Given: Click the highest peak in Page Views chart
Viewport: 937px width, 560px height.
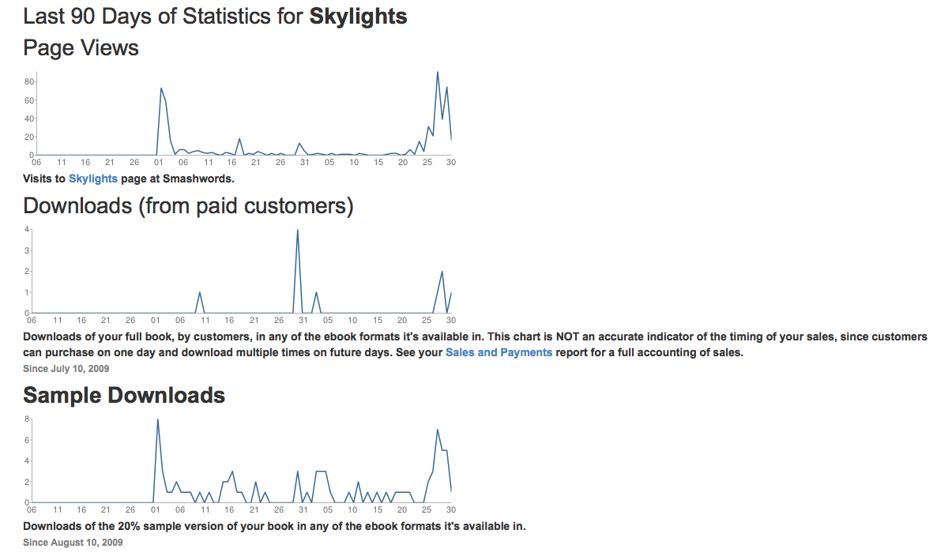Looking at the screenshot, I should tap(438, 73).
